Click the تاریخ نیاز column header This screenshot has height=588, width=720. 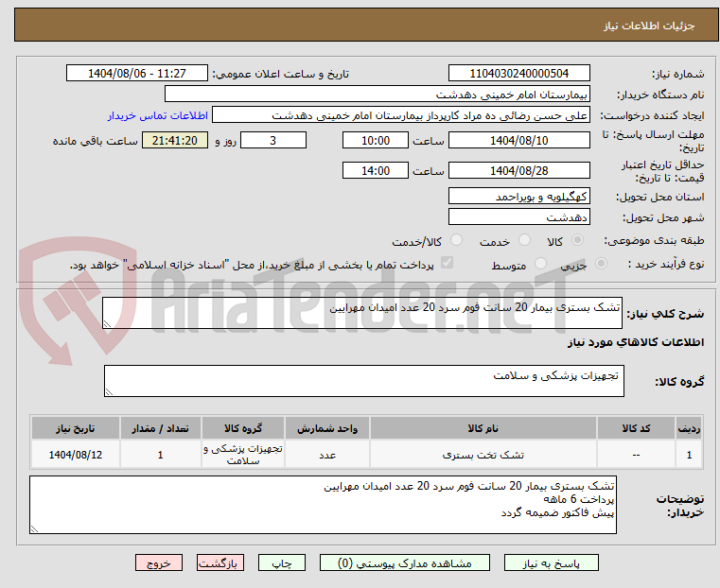[76, 428]
